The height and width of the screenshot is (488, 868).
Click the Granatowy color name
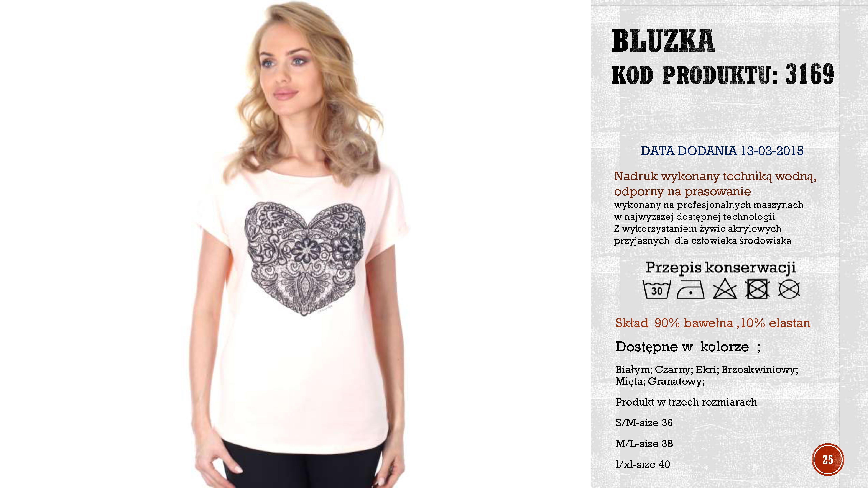point(676,382)
